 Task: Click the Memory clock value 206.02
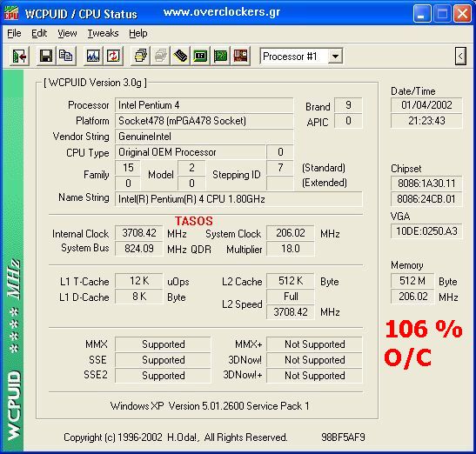[412, 297]
